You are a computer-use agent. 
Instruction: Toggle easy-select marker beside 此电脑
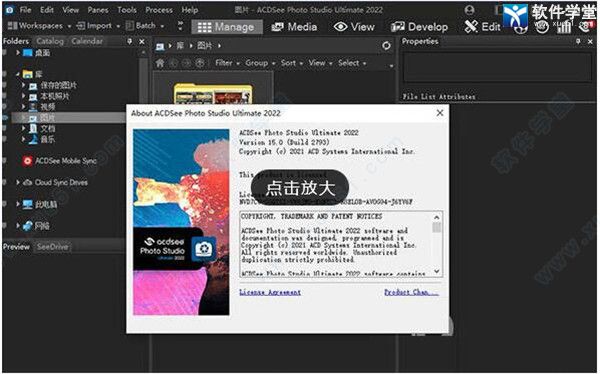[x=5, y=204]
